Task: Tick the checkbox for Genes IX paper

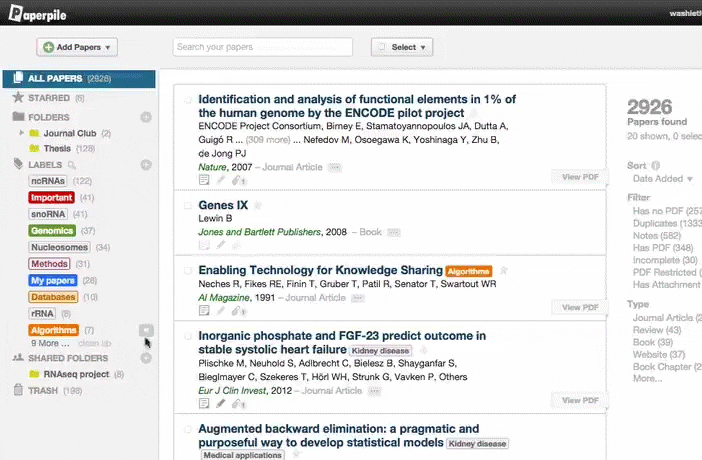Action: 187,205
